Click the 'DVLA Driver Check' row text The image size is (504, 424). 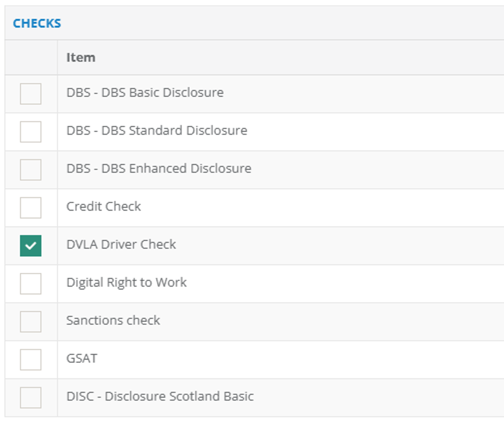coord(121,244)
